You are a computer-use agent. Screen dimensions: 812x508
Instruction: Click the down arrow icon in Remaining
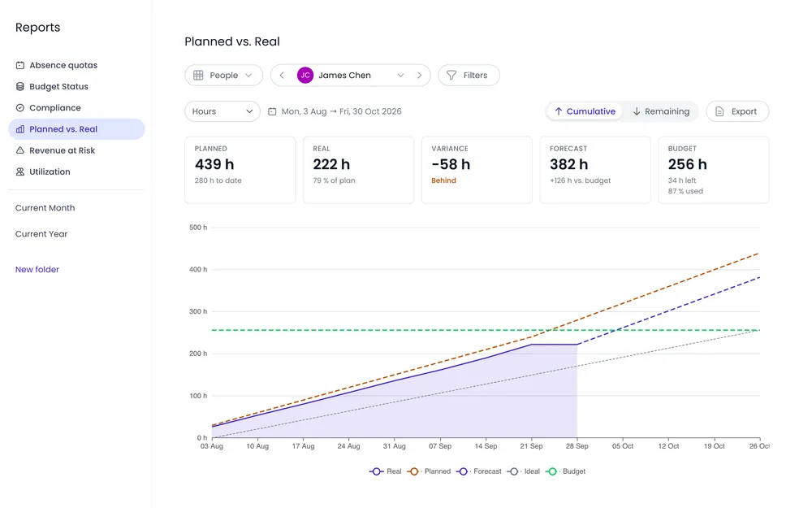637,111
